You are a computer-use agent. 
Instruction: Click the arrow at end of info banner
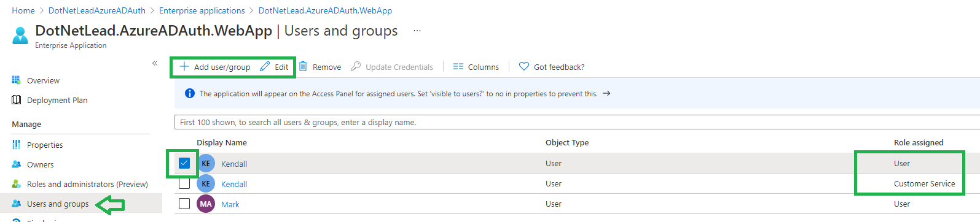pos(606,93)
